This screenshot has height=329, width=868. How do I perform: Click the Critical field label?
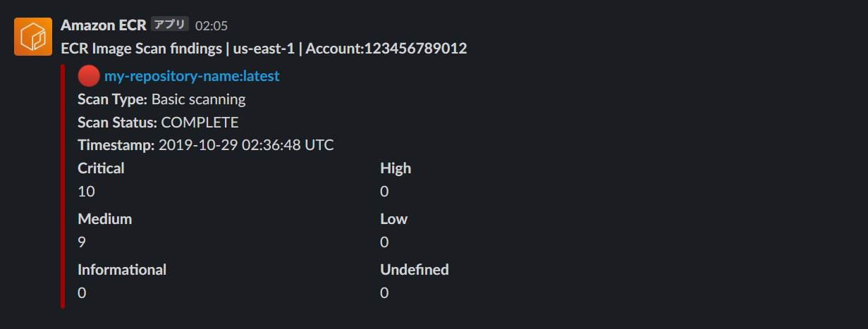pyautogui.click(x=101, y=168)
